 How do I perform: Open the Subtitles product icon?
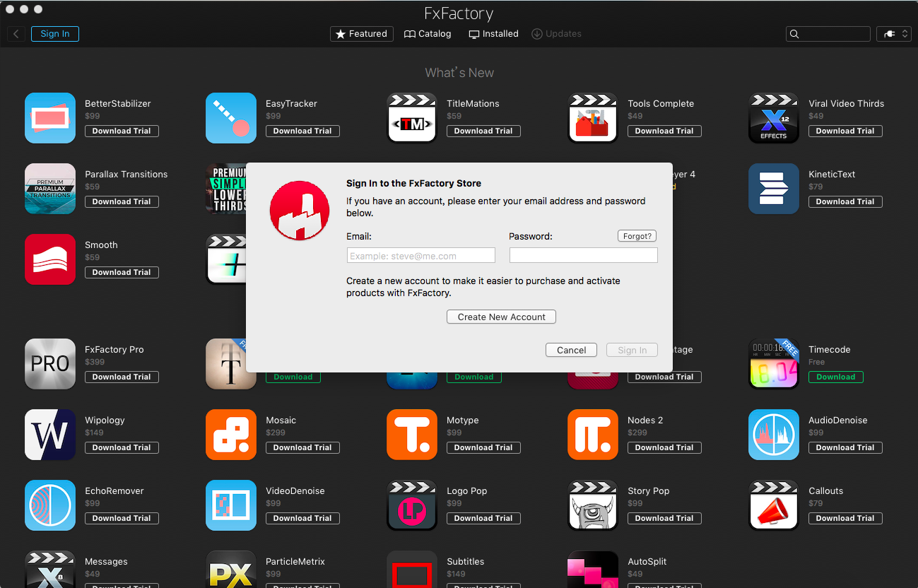[412, 570]
